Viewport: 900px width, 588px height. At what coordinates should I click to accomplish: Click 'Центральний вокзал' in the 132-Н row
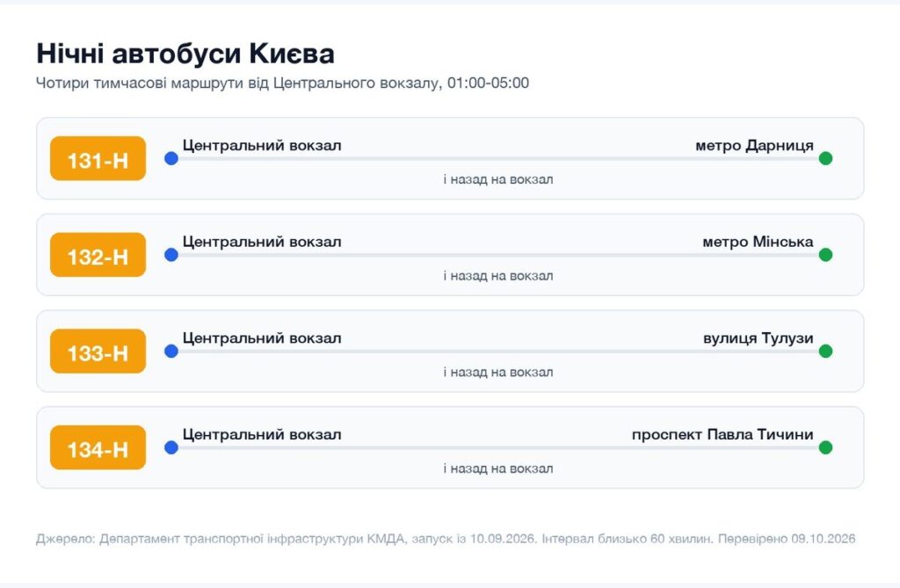pyautogui.click(x=262, y=242)
